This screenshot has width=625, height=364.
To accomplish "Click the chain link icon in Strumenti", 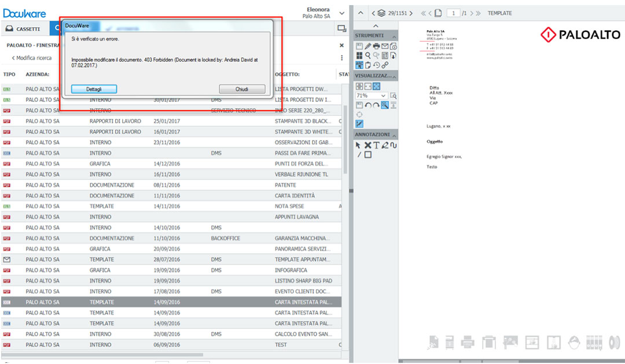I will click(385, 65).
